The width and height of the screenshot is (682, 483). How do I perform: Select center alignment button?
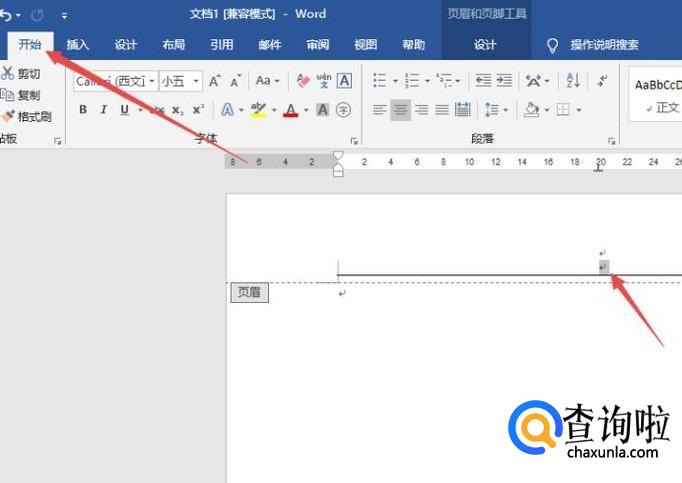[x=400, y=110]
